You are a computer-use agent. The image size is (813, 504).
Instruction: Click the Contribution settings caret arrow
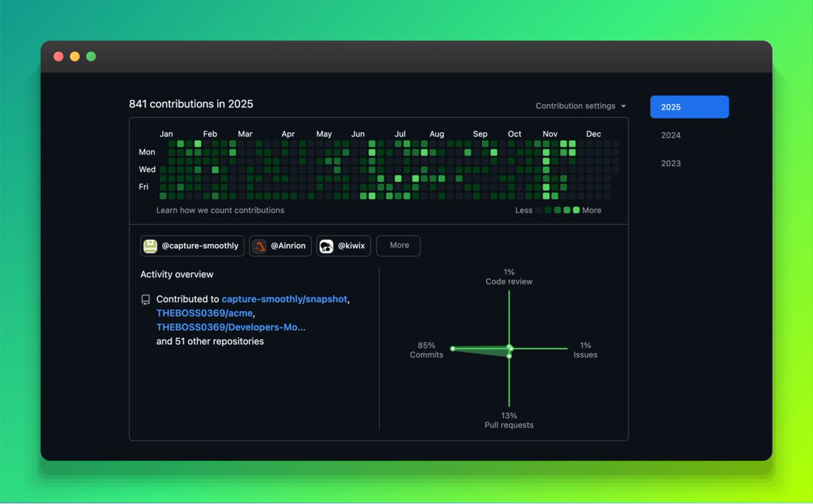pos(623,106)
